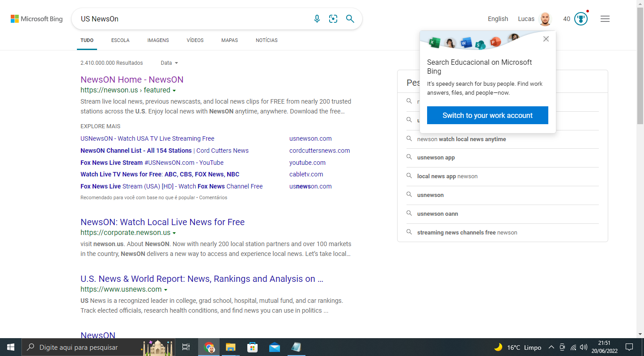Click magnifier beside 'local news app newson'
Viewport: 644px width, 356px height.
(x=409, y=176)
